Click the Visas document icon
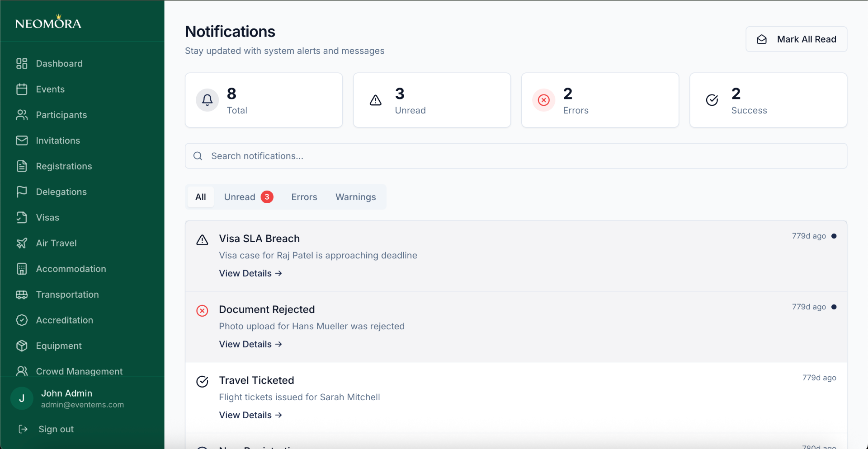Image resolution: width=868 pixels, height=449 pixels. coord(22,217)
